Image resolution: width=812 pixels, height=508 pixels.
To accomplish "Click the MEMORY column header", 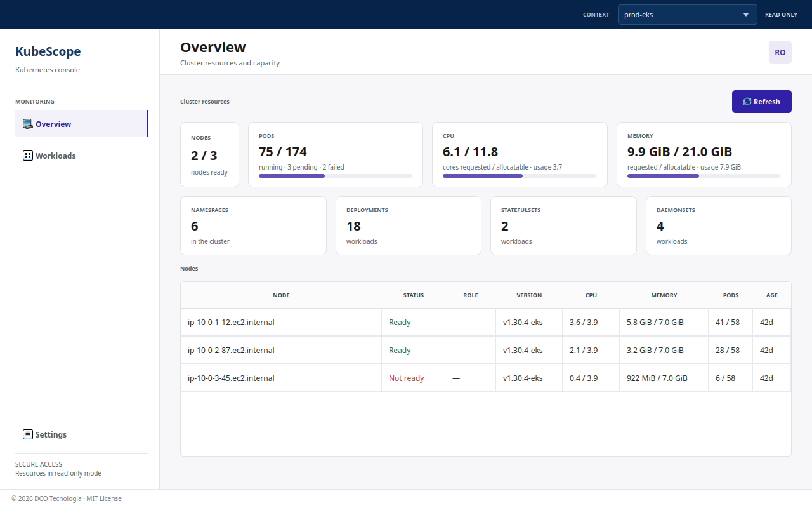I will tap(664, 295).
